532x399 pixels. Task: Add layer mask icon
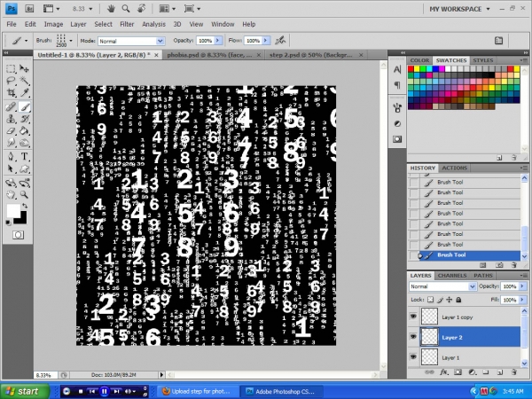[x=458, y=372]
